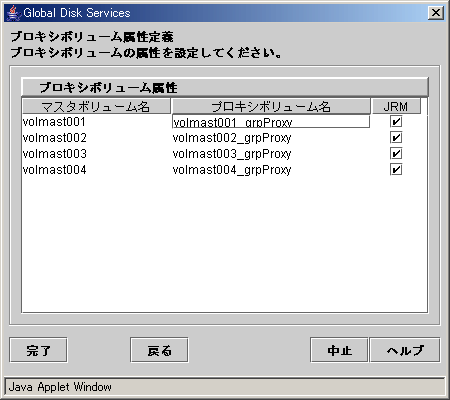Select the volmast003_grpProxy proxy name cell

click(x=271, y=154)
